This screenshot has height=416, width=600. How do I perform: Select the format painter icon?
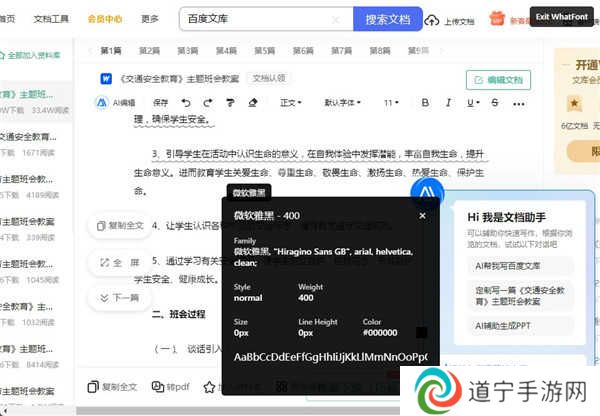pyautogui.click(x=230, y=103)
